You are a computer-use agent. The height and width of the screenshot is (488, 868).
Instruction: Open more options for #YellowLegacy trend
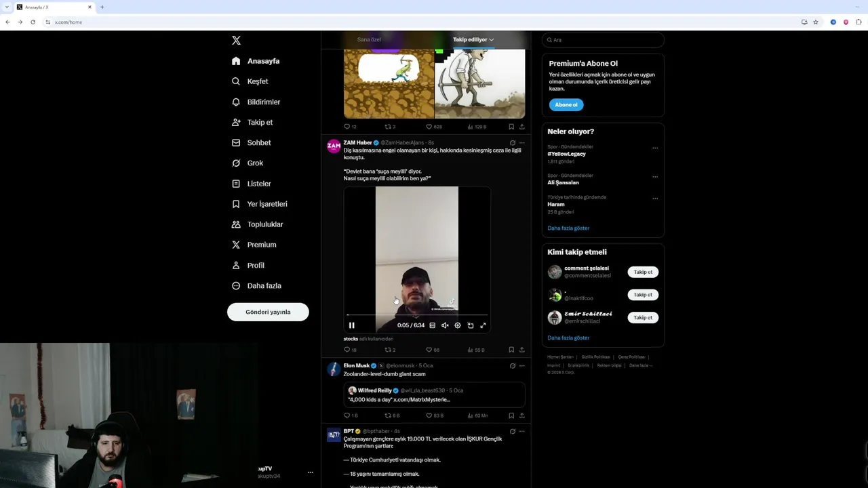tap(655, 148)
